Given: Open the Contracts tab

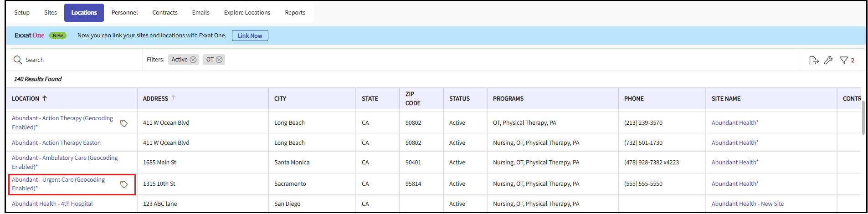Looking at the screenshot, I should tap(164, 13).
